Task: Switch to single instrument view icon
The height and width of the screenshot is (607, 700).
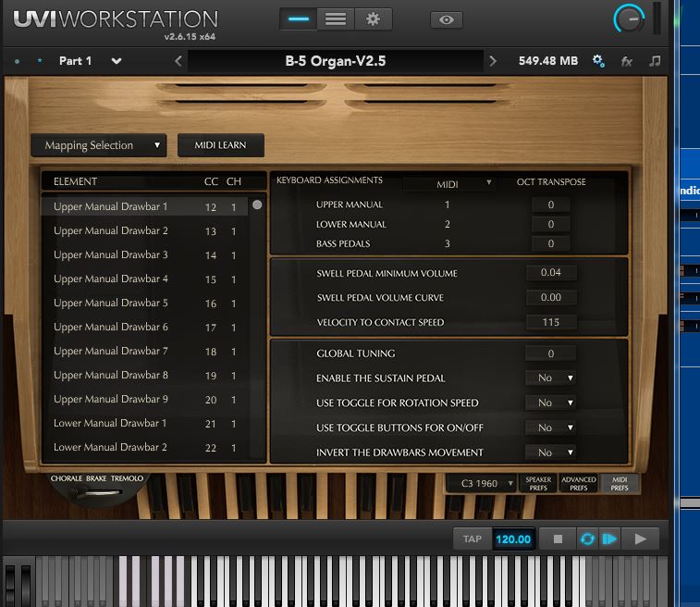Action: (x=298, y=19)
